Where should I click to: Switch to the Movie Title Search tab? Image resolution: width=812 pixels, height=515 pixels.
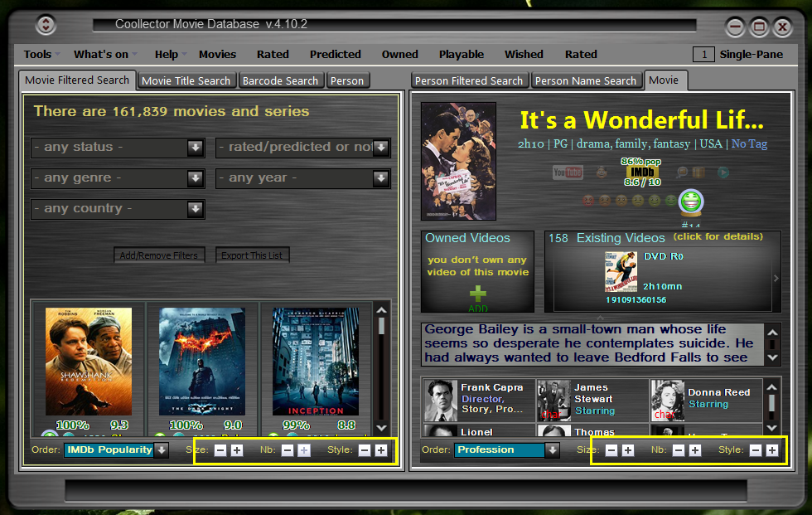click(186, 80)
